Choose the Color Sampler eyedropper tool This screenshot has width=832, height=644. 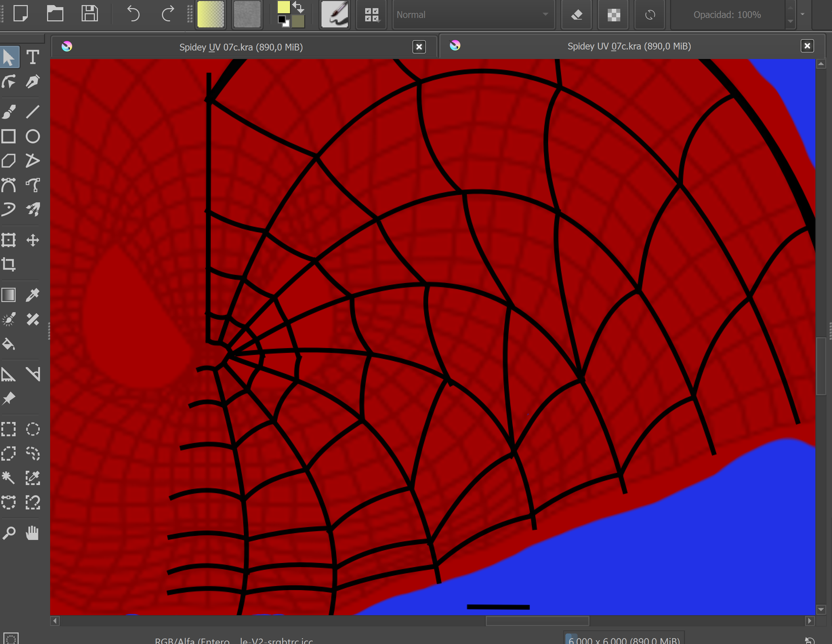click(33, 295)
